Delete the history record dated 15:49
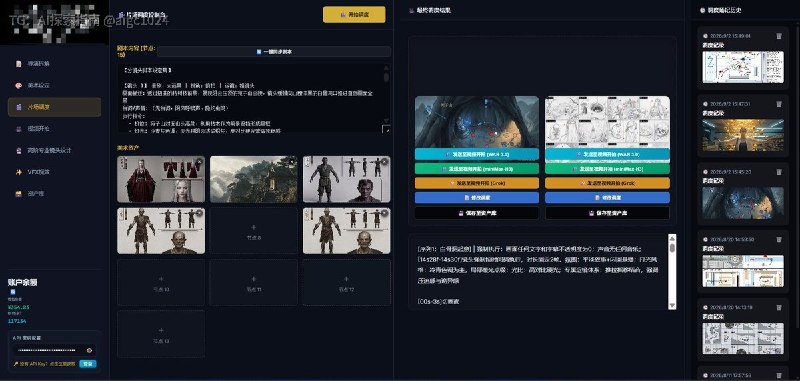The width and height of the screenshot is (800, 381). pos(779,36)
